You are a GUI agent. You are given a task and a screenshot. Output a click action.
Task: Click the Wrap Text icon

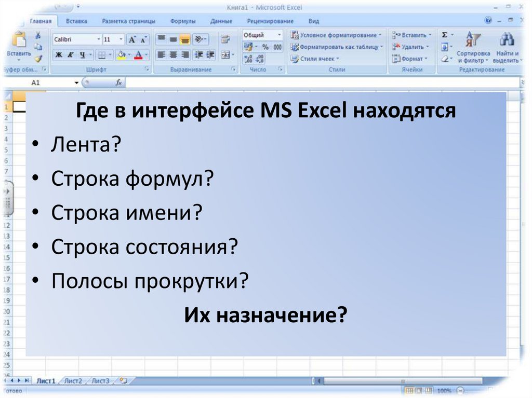225,39
